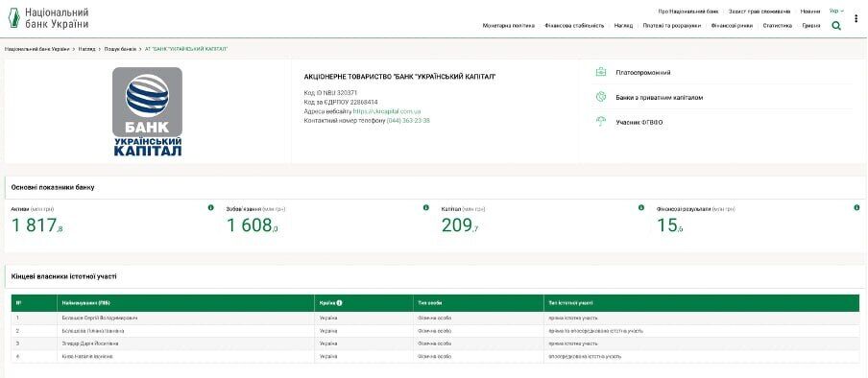Open the Укр language dropdown
The height and width of the screenshot is (378, 868).
pyautogui.click(x=836, y=11)
